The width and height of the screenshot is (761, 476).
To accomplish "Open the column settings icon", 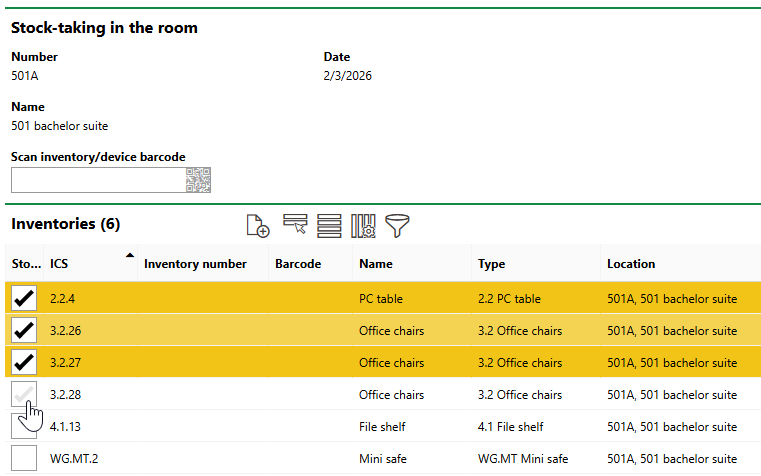I will coord(363,226).
